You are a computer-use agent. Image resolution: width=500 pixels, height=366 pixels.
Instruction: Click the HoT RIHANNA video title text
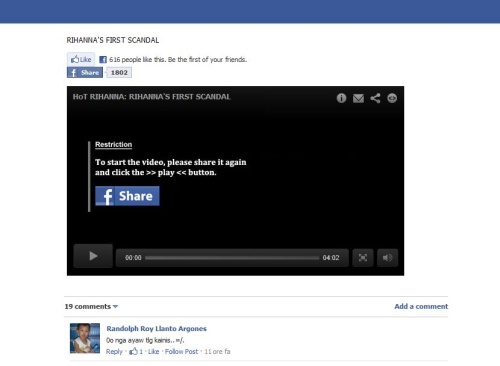click(x=152, y=97)
